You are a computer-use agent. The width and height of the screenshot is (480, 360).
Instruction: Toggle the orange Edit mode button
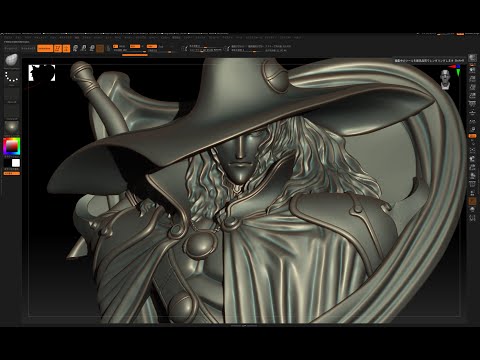58,48
